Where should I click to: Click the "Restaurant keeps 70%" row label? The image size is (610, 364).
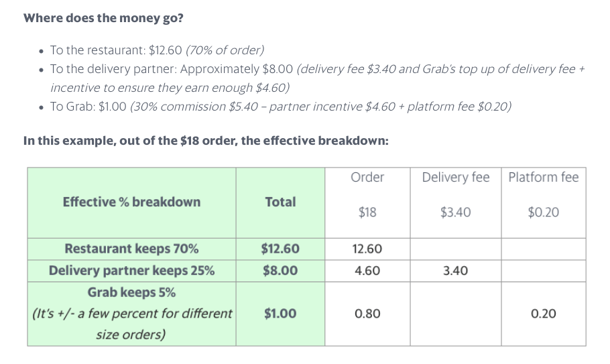131,249
